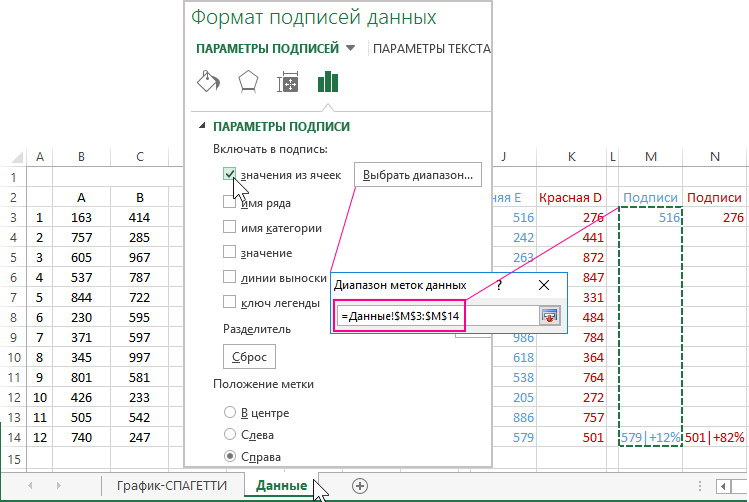Click the sheet tab bar options dots
Image resolution: width=749 pixels, height=502 pixels.
pos(700,486)
